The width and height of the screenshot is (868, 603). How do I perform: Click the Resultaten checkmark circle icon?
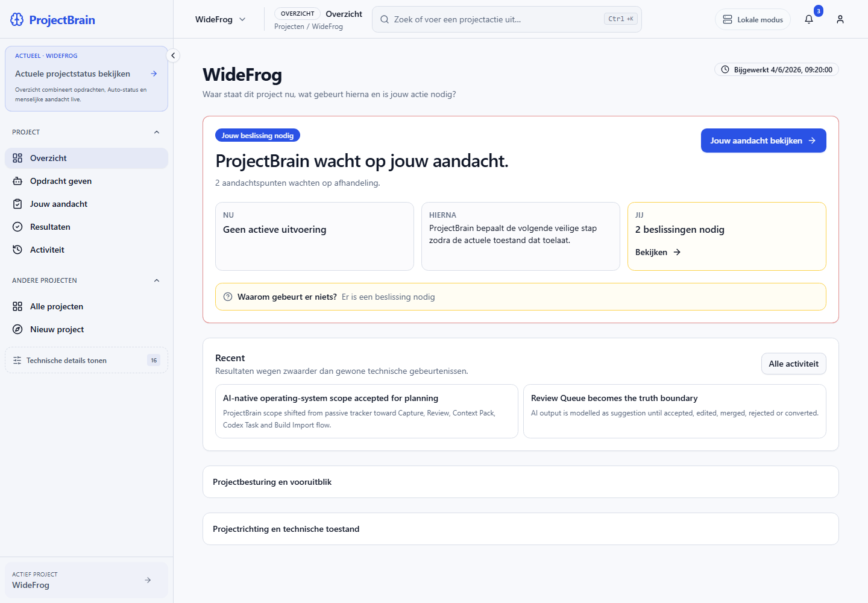[x=17, y=227]
